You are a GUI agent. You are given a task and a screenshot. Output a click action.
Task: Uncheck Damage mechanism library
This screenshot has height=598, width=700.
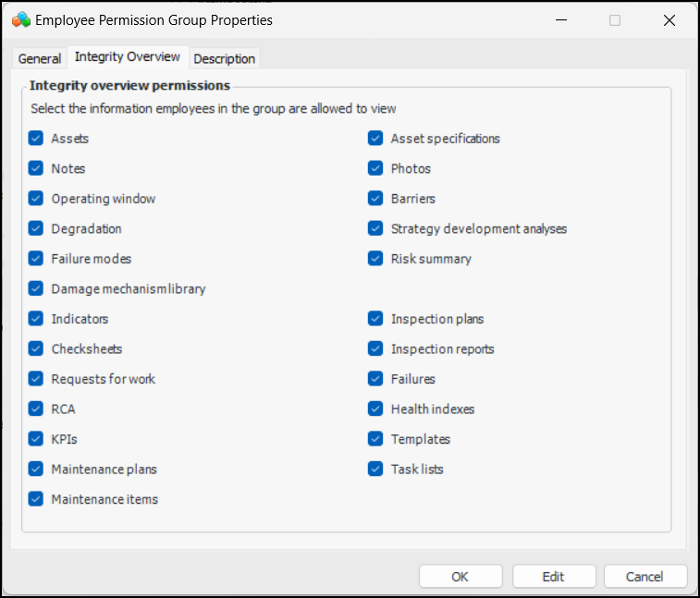(x=36, y=288)
